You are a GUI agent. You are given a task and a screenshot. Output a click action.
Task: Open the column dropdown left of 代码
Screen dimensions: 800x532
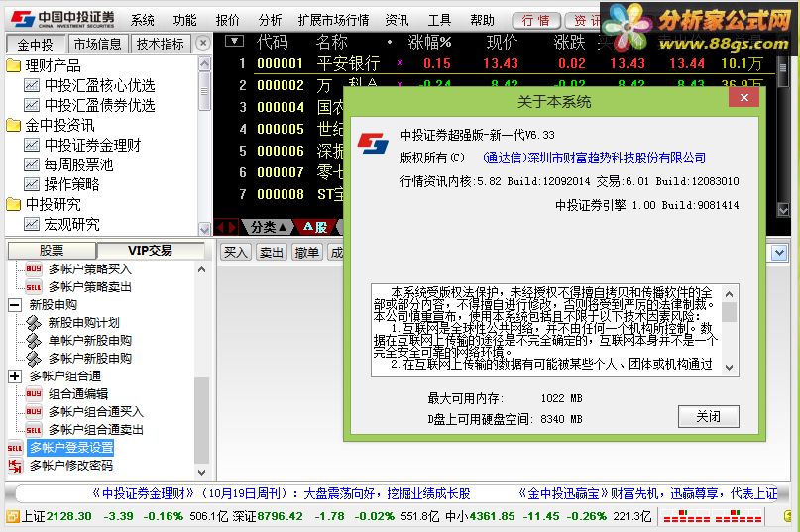pyautogui.click(x=234, y=41)
